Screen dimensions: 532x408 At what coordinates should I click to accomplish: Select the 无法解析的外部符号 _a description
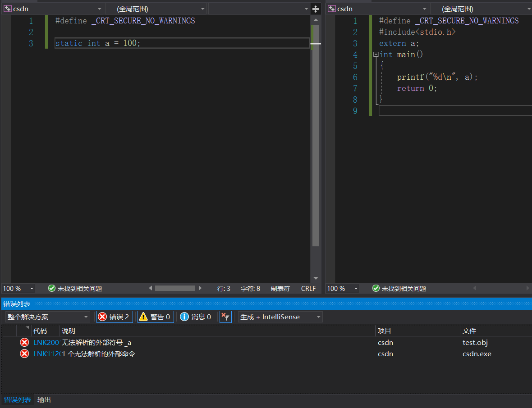coord(96,343)
